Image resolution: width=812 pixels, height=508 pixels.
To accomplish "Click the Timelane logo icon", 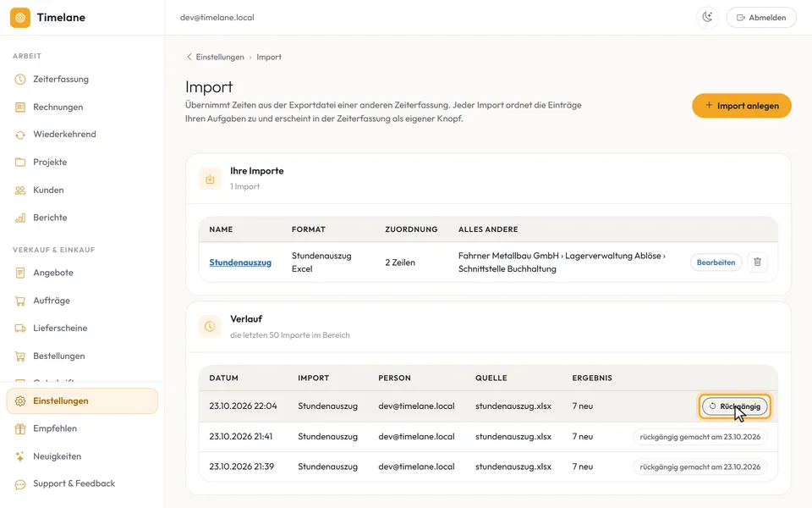I will point(20,18).
